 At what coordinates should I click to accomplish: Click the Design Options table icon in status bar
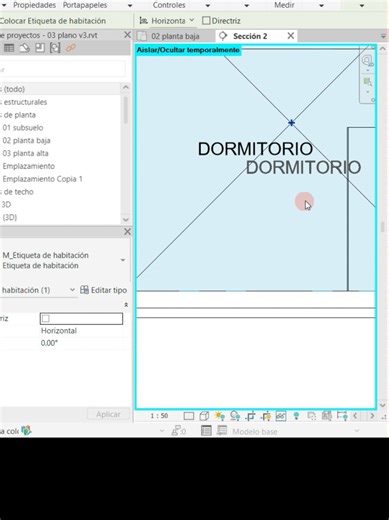206,431
